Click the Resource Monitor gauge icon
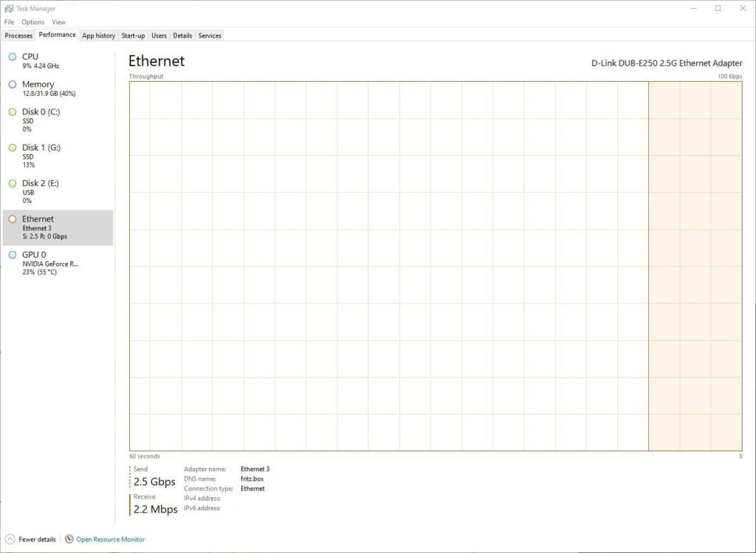 coord(69,540)
